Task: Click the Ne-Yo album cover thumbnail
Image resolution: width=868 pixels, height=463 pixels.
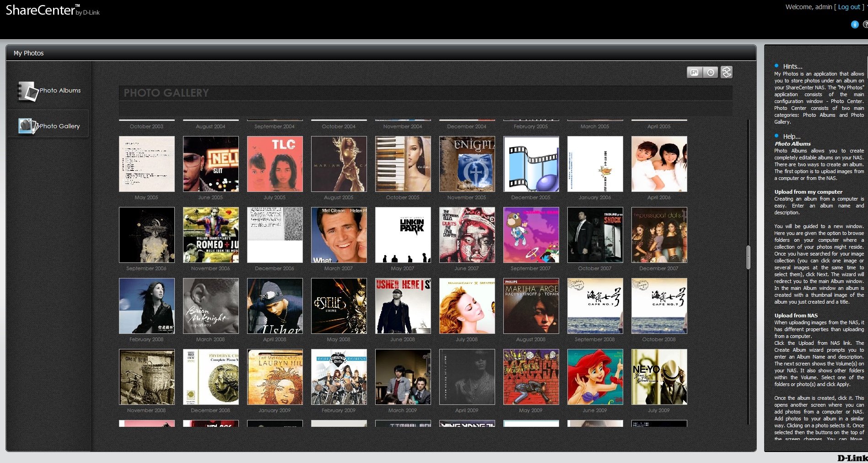Action: tap(659, 377)
